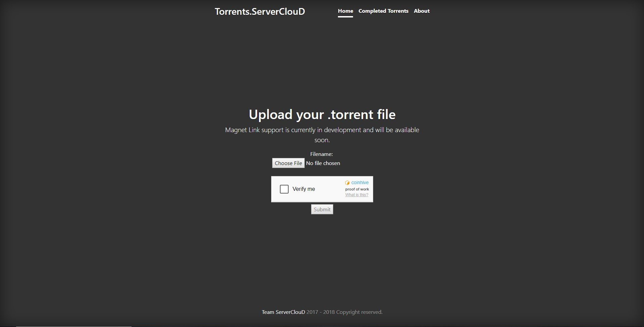Click the orange coinhive cube icon
Image resolution: width=644 pixels, height=327 pixels.
click(x=347, y=183)
